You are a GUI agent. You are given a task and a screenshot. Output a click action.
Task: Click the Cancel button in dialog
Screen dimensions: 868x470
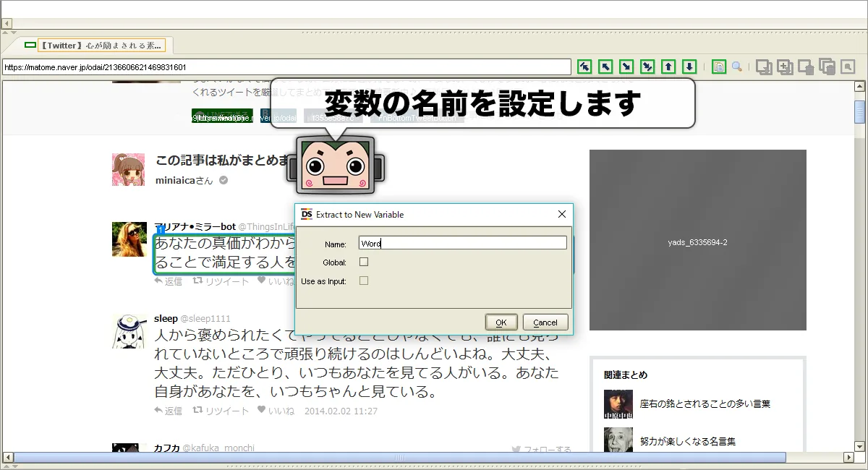[545, 322]
